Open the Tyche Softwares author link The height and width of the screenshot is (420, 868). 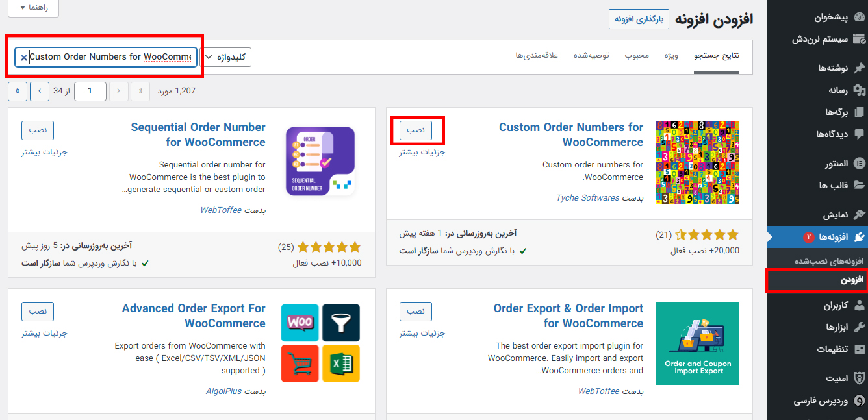(587, 198)
